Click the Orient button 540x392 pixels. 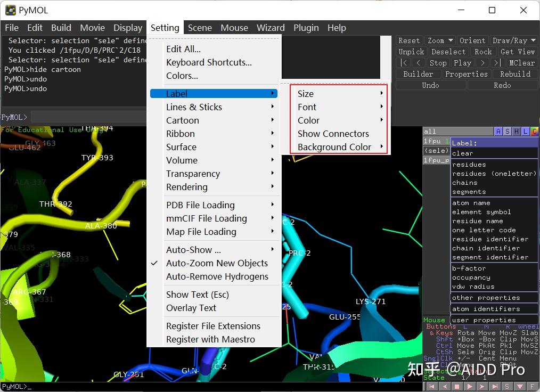point(472,40)
